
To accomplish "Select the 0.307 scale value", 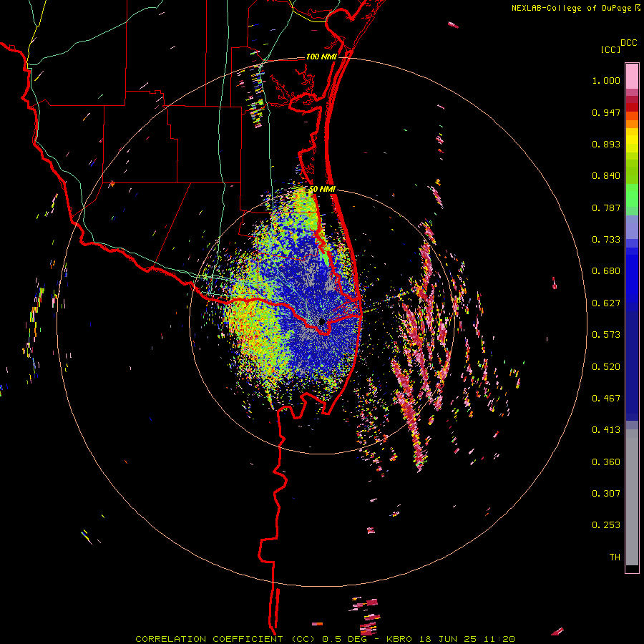I will pyautogui.click(x=606, y=494).
